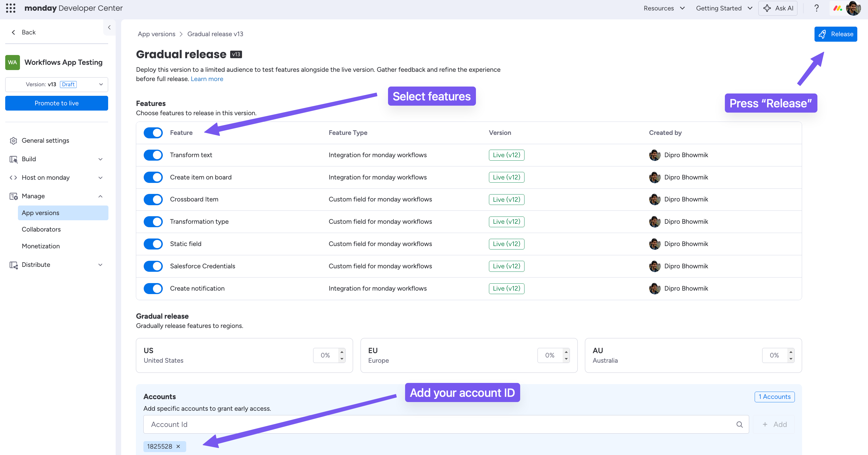This screenshot has width=868, height=455.
Task: Open the user profile avatar
Action: [853, 8]
